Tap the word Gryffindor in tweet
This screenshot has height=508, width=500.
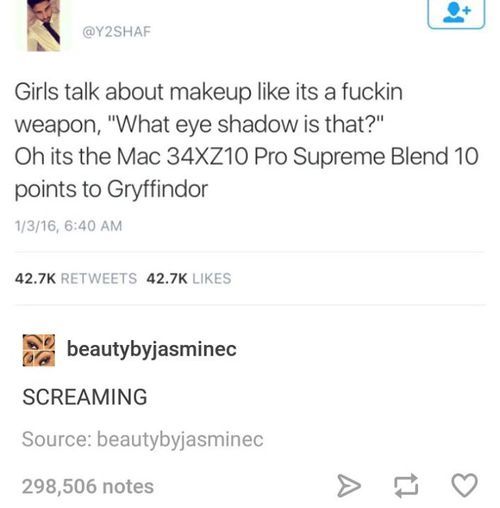pos(158,189)
